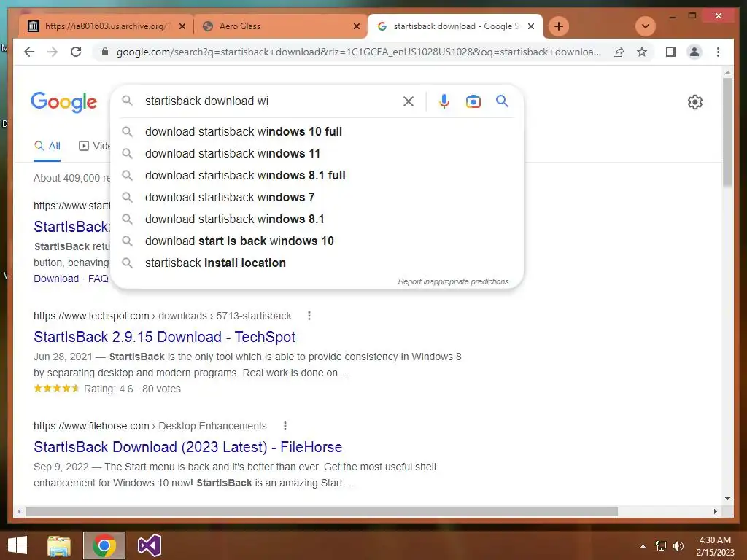The image size is (747, 560).
Task: Open options for the TechSpot result
Action: click(x=309, y=316)
